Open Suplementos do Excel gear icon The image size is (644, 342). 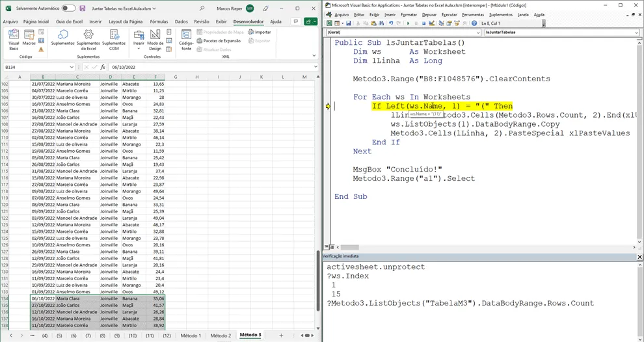click(x=88, y=40)
